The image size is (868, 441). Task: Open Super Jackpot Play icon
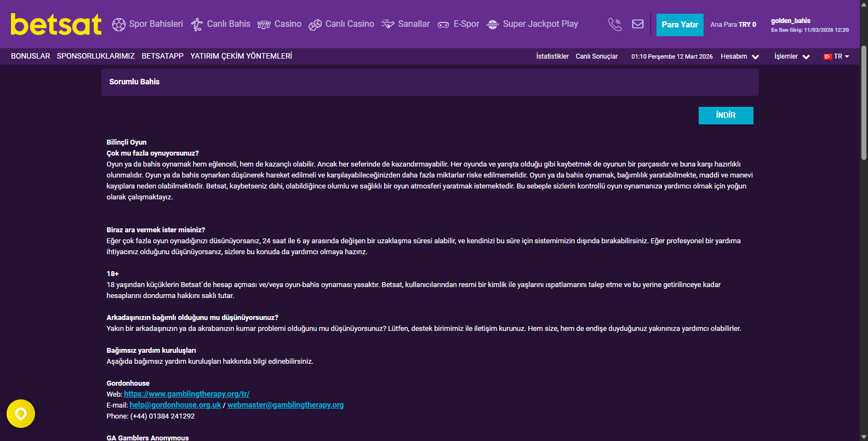493,25
